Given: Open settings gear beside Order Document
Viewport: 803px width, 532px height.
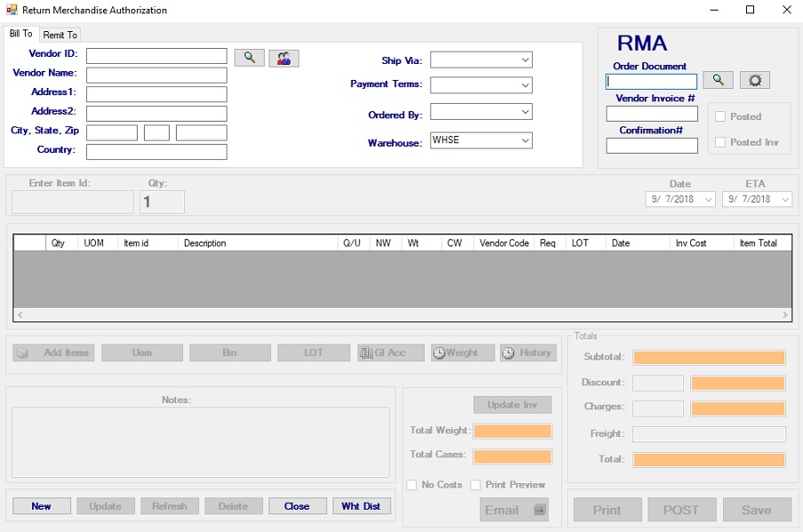Looking at the screenshot, I should tap(755, 80).
